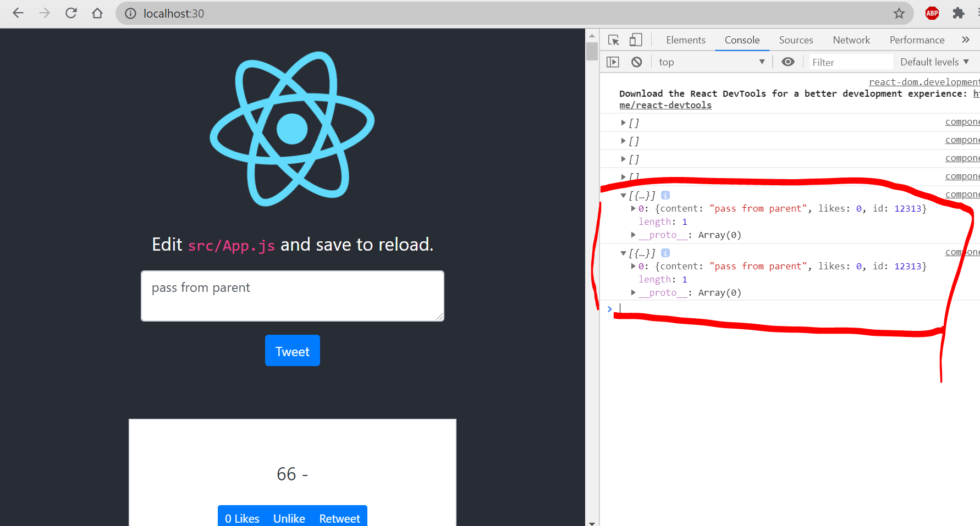Viewport: 980px width, 526px height.
Task: Click the 'length: 1' line in first array
Action: pos(663,222)
